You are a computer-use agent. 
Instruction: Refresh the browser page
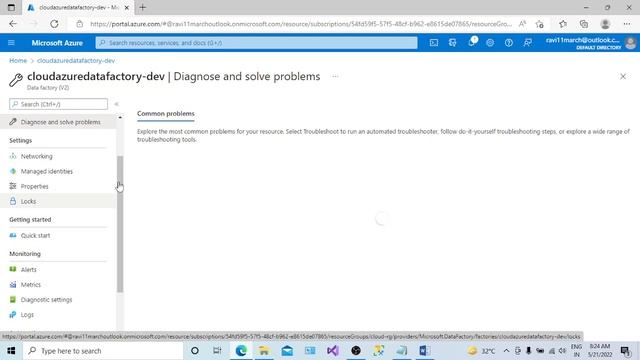pos(54,24)
